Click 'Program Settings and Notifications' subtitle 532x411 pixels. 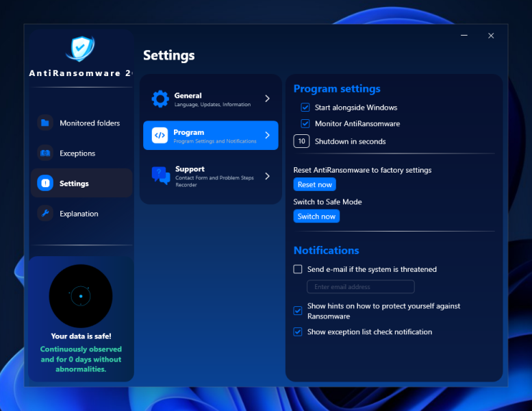click(215, 141)
